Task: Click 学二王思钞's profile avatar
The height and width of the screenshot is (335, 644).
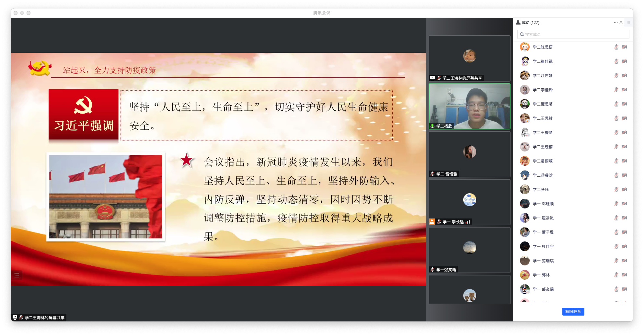Action: point(525,118)
